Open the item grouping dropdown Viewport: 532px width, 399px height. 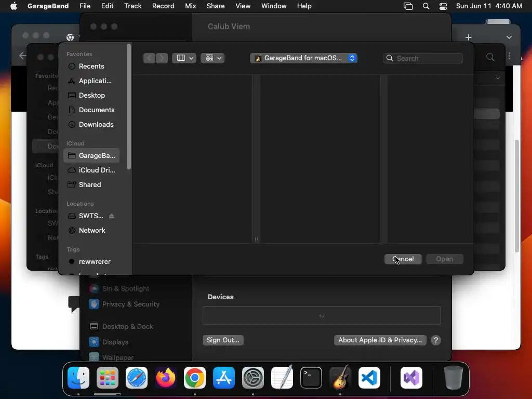[x=212, y=58]
